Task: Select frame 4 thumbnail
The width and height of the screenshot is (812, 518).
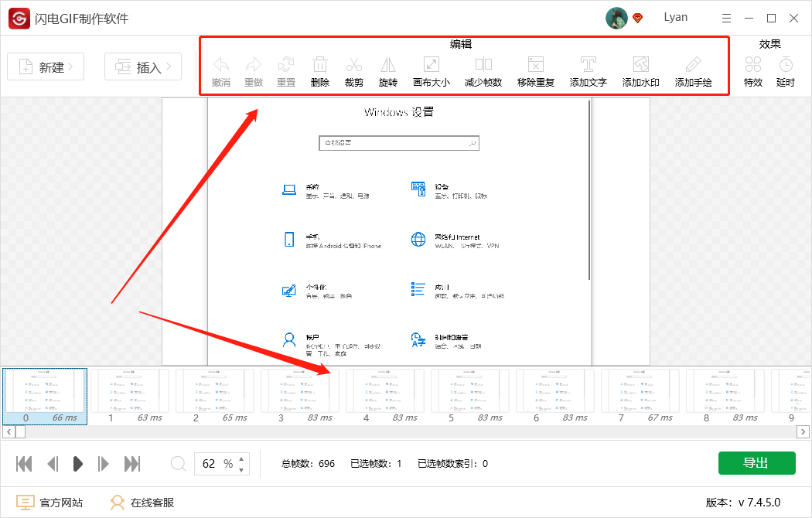Action: (x=385, y=397)
